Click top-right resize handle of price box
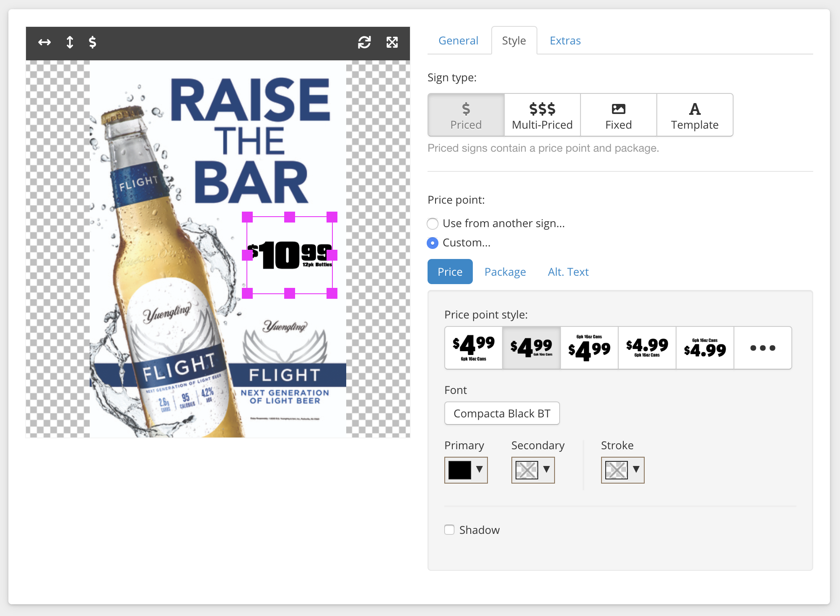Viewport: 840px width, 616px height. click(x=332, y=217)
